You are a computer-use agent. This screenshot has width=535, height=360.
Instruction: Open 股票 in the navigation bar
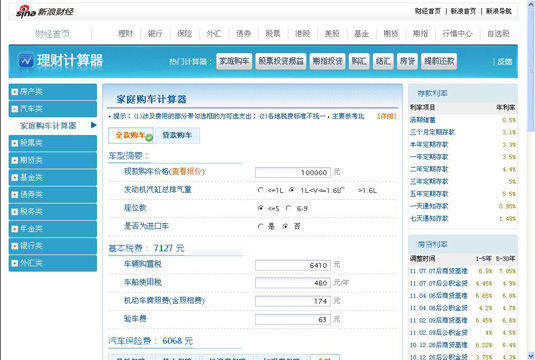click(x=273, y=33)
